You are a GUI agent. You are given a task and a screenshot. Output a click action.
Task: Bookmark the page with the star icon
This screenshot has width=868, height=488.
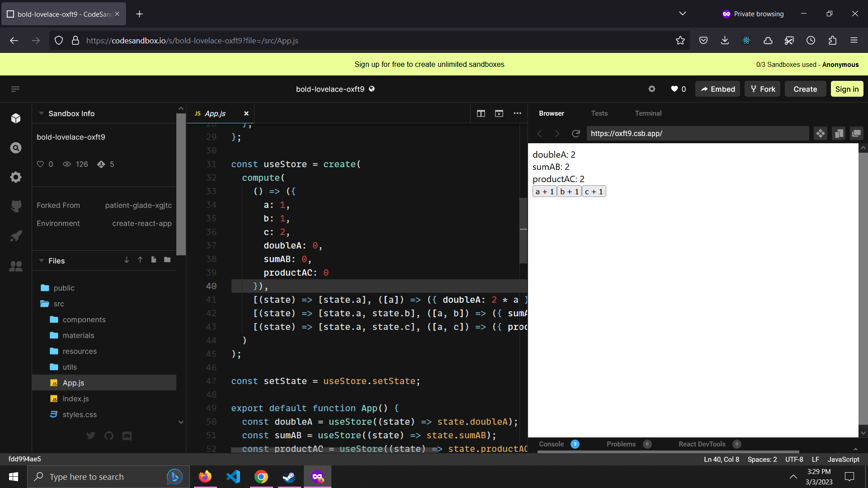click(681, 40)
